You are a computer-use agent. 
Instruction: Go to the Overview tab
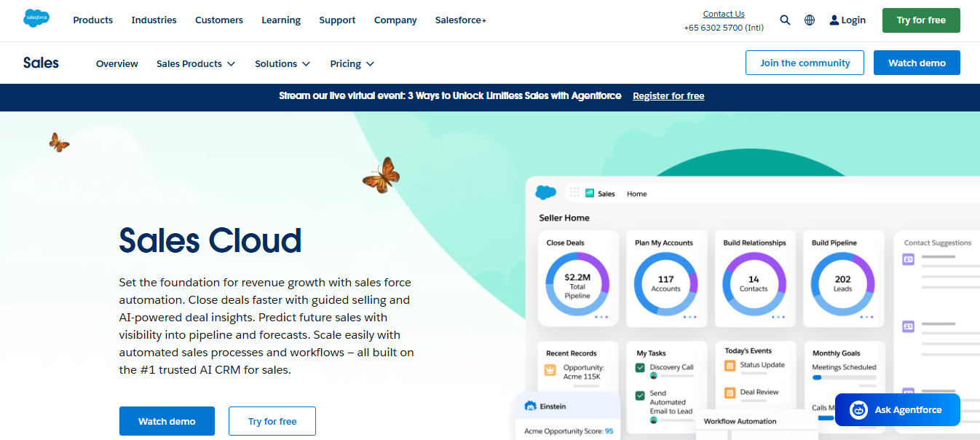click(117, 64)
